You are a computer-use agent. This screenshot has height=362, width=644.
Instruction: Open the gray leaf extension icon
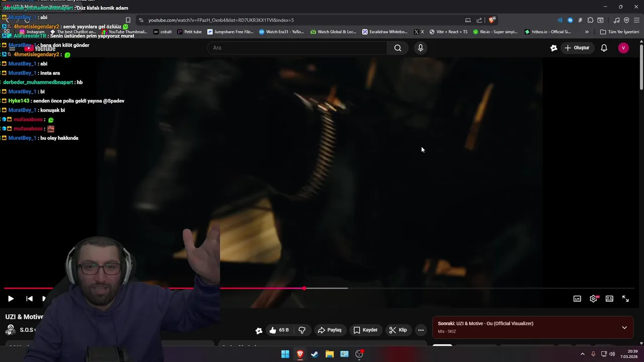pos(580,20)
